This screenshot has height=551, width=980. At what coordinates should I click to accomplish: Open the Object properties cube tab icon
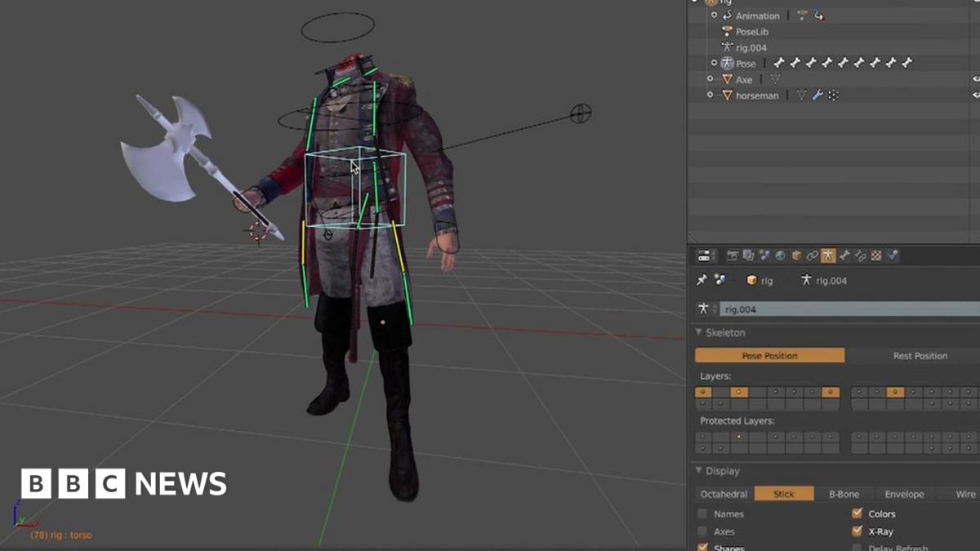(x=796, y=256)
